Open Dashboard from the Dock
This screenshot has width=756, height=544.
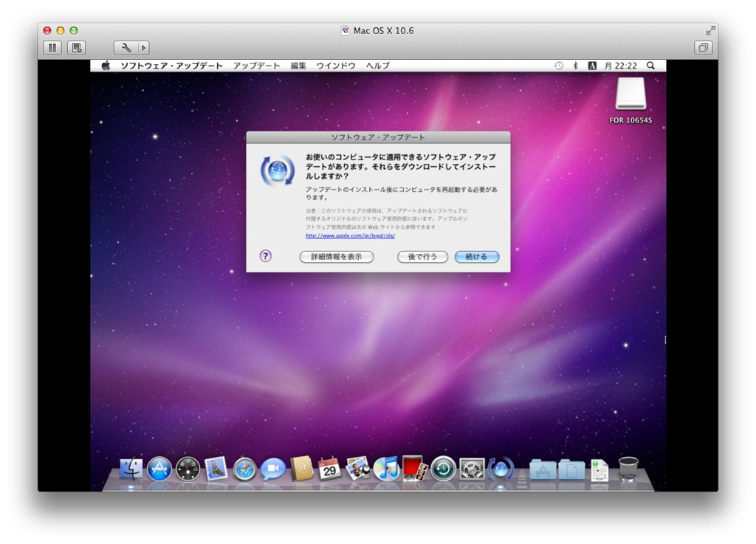(x=188, y=469)
